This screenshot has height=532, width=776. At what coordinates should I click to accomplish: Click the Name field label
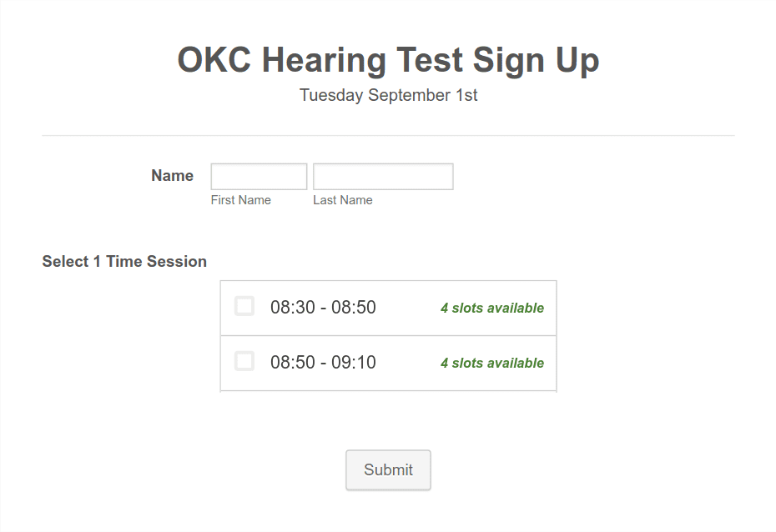[x=172, y=175]
